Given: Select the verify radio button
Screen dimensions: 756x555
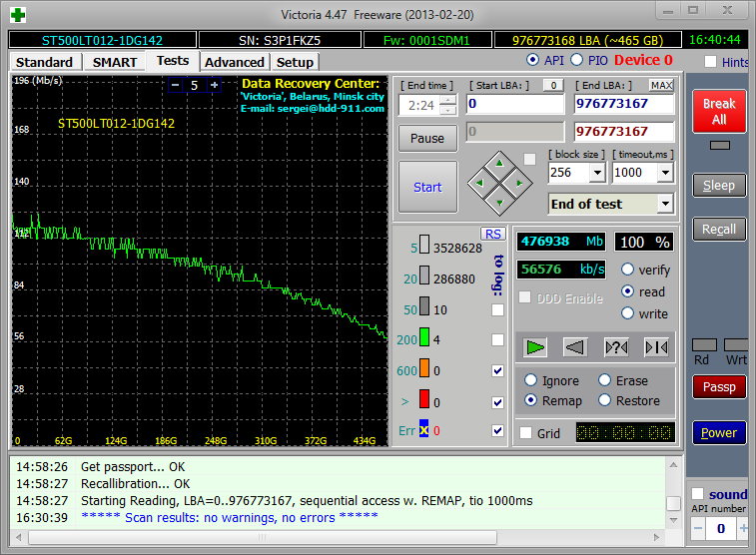Looking at the screenshot, I should [627, 270].
